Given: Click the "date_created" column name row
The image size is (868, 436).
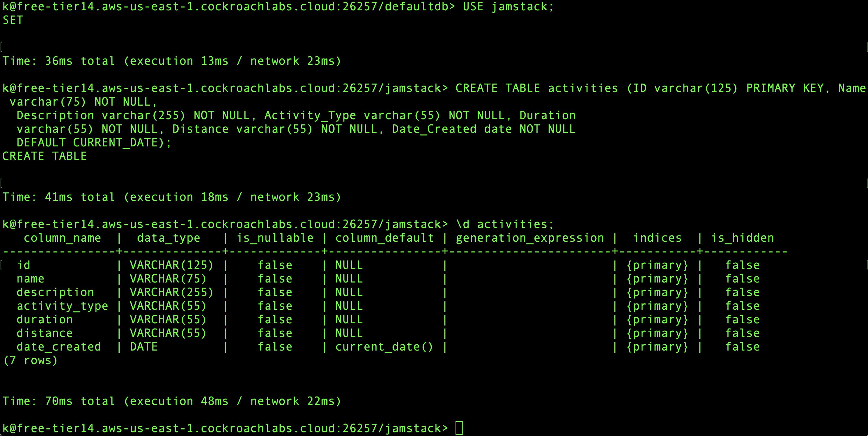Looking at the screenshot, I should (59, 347).
